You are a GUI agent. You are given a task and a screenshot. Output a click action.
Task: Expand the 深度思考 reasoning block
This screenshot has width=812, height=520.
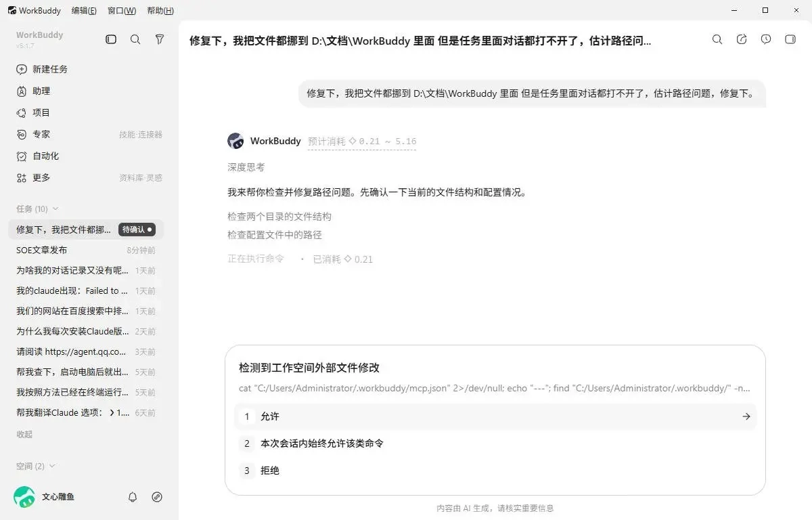pyautogui.click(x=246, y=167)
